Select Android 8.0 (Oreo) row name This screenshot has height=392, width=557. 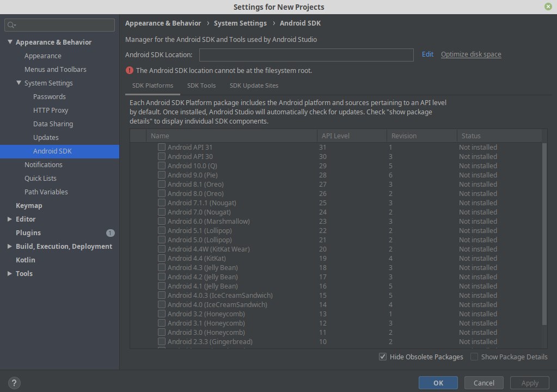(x=195, y=193)
